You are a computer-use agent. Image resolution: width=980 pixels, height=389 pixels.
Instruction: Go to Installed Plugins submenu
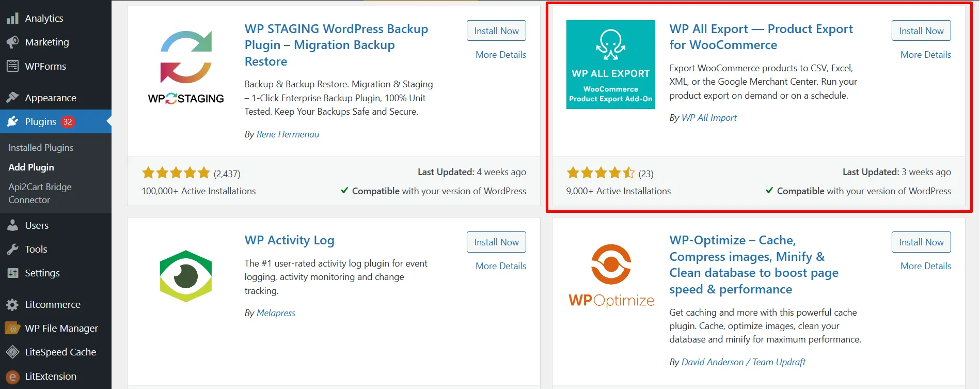click(x=41, y=148)
